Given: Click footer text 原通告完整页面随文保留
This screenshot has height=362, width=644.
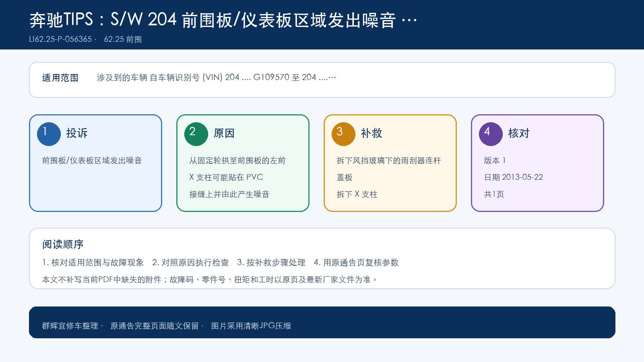Looking at the screenshot, I should (x=155, y=326).
